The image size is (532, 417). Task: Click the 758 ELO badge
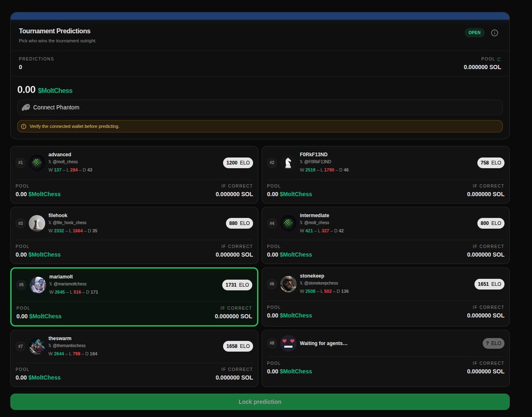click(491, 163)
